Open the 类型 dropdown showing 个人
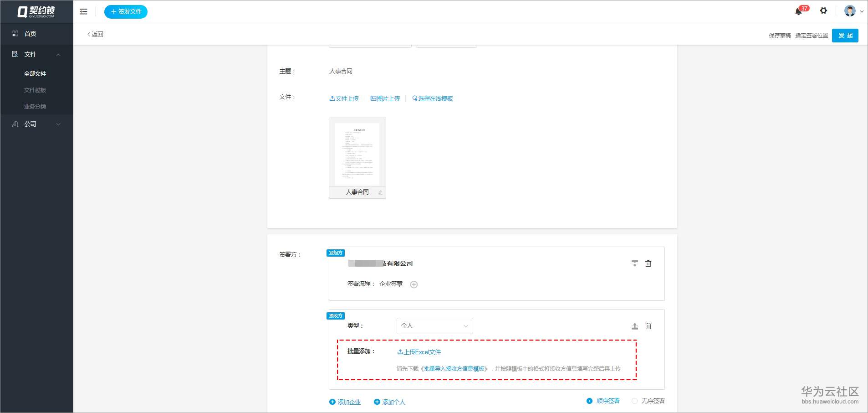 point(435,326)
